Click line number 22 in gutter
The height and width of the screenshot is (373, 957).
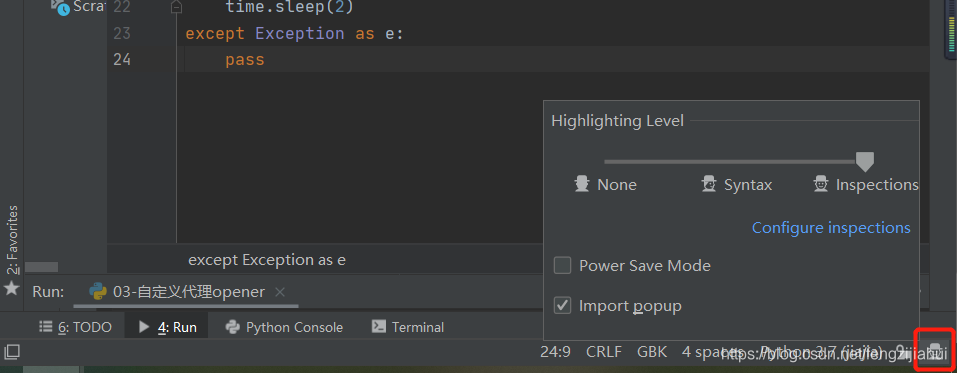(x=122, y=7)
